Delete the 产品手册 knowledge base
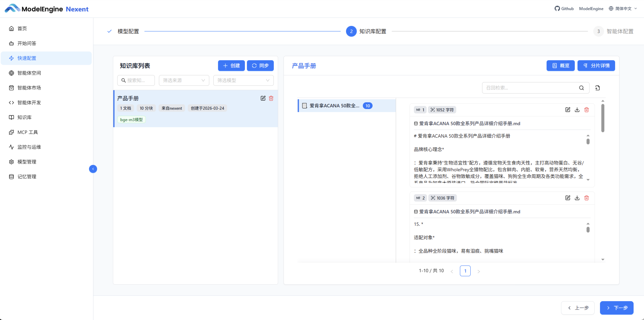 pyautogui.click(x=271, y=98)
